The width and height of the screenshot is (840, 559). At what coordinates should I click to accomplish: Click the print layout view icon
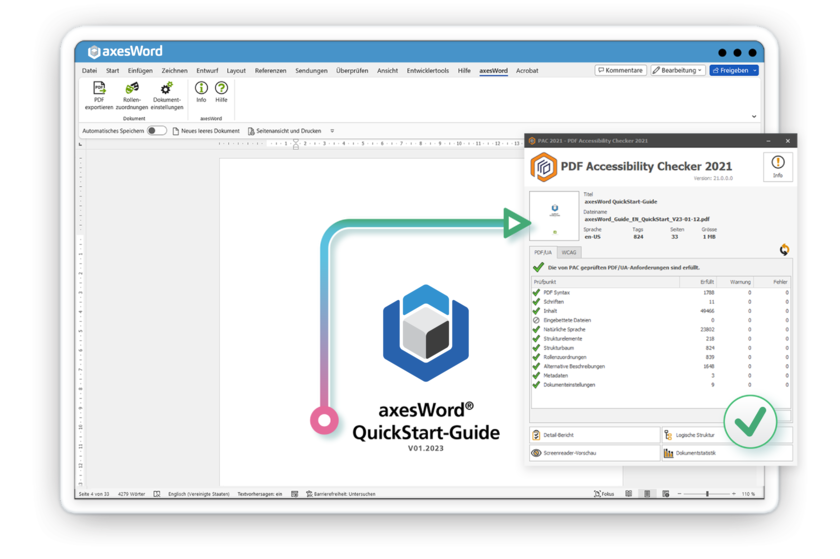coord(647,494)
